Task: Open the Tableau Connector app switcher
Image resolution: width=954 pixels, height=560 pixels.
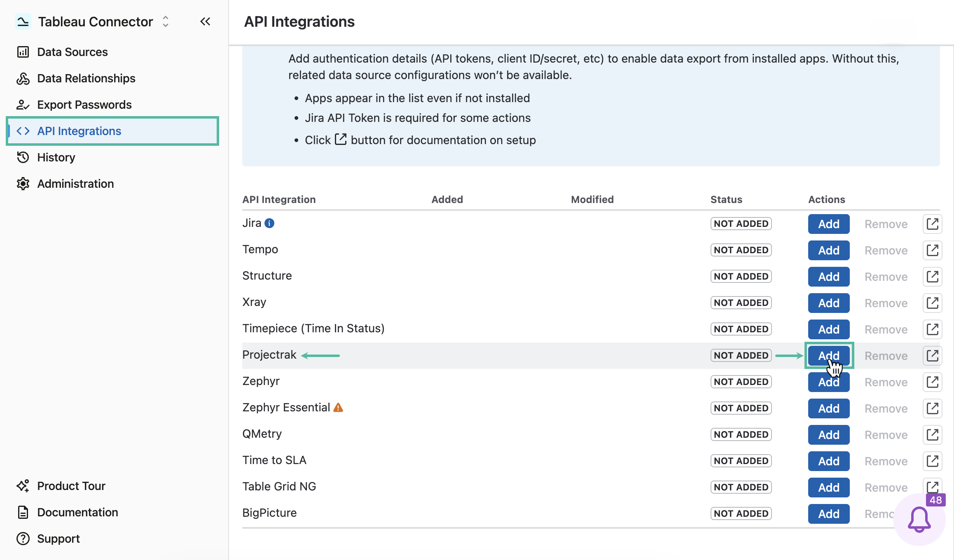Action: click(166, 21)
